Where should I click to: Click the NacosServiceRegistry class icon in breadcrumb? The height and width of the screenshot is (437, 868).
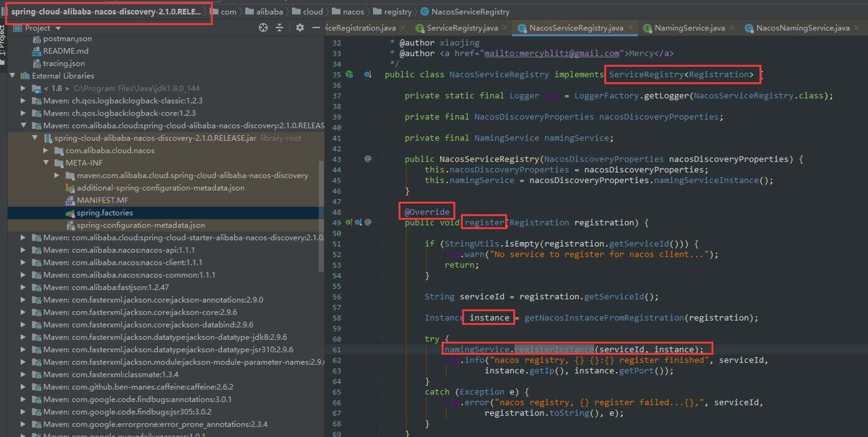(425, 11)
